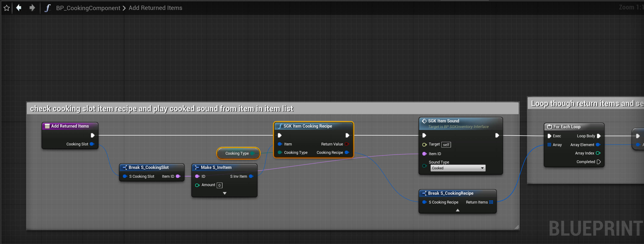Click the Return Items array output pin
Viewport: 644px width, 244px height.
point(491,202)
